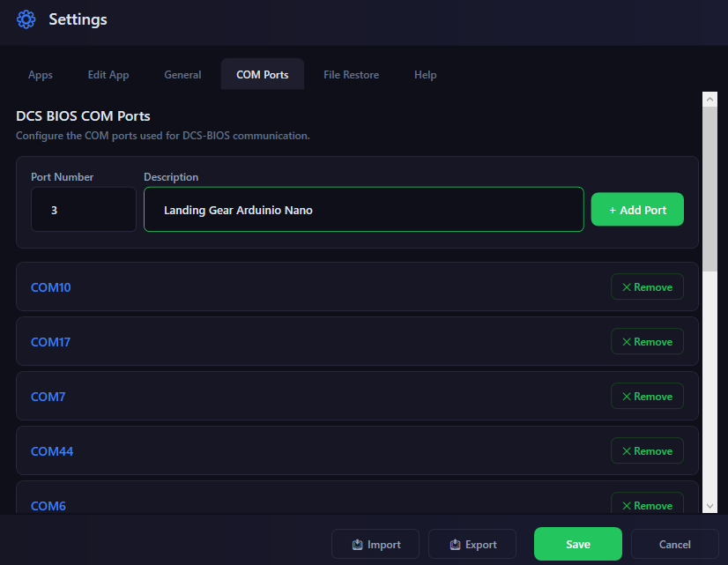Screen dimensions: 728x565
Task: Go to the General tab
Action: 182,75
